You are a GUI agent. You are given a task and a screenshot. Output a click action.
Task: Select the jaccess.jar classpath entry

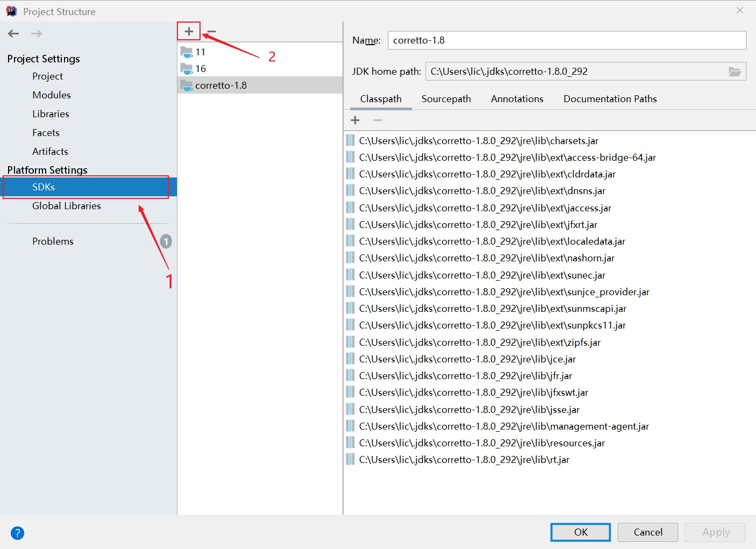click(x=550, y=208)
